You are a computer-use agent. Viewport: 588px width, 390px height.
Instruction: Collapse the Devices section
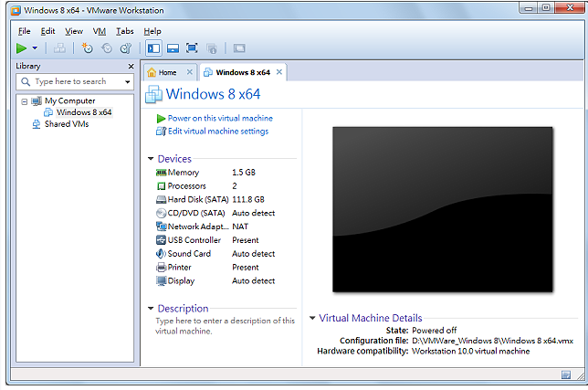tap(151, 159)
